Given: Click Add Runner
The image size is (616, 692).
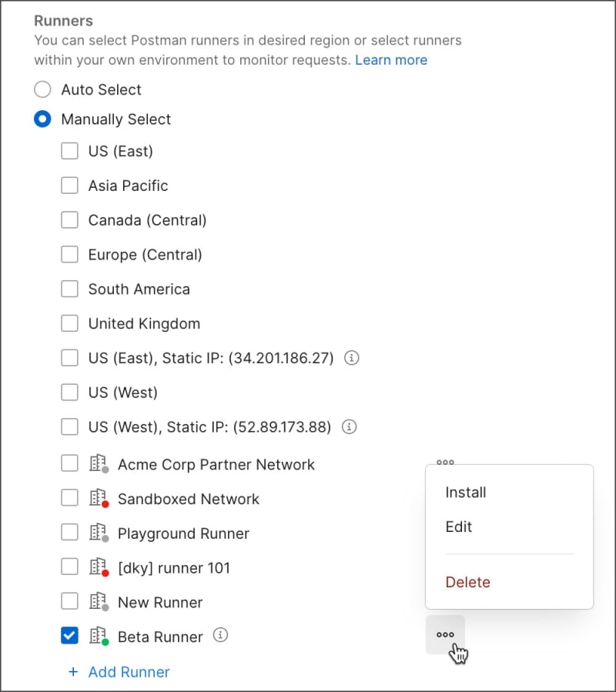Looking at the screenshot, I should (x=129, y=672).
